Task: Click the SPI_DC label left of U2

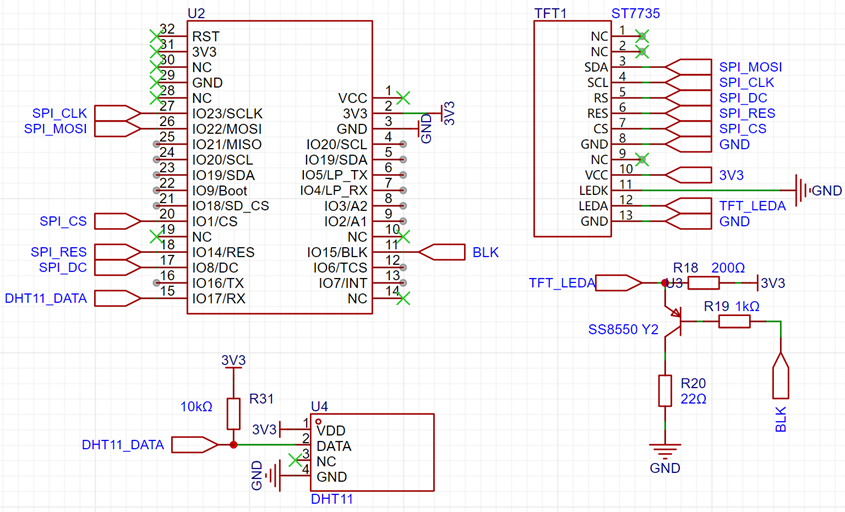Action: click(x=63, y=267)
